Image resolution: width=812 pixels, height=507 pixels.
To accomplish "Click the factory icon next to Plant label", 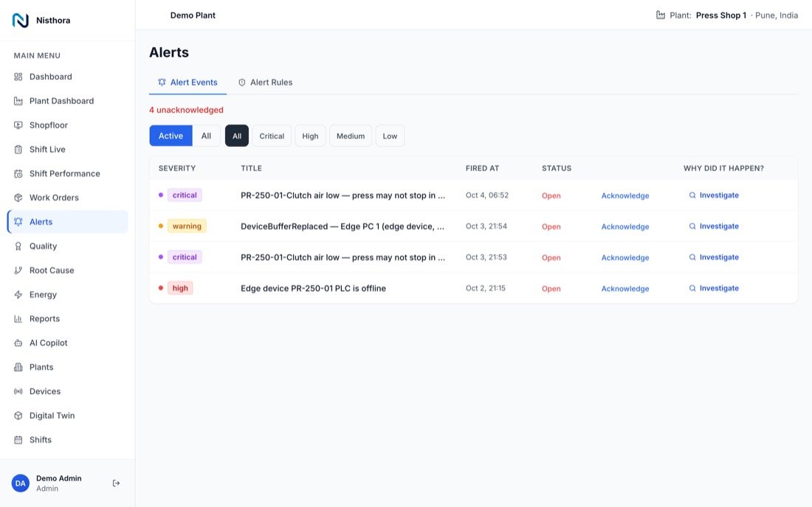I will tap(661, 15).
